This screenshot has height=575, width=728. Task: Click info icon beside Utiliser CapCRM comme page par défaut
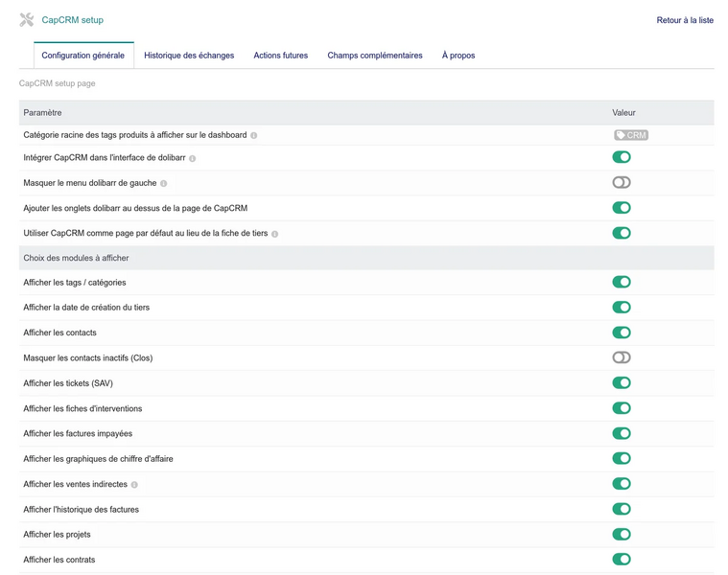click(275, 234)
